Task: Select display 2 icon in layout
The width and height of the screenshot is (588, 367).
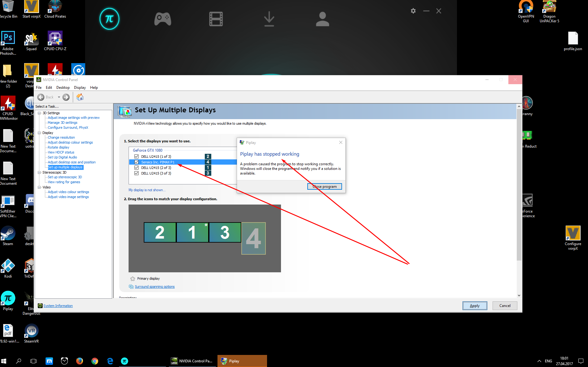Action: (x=160, y=232)
